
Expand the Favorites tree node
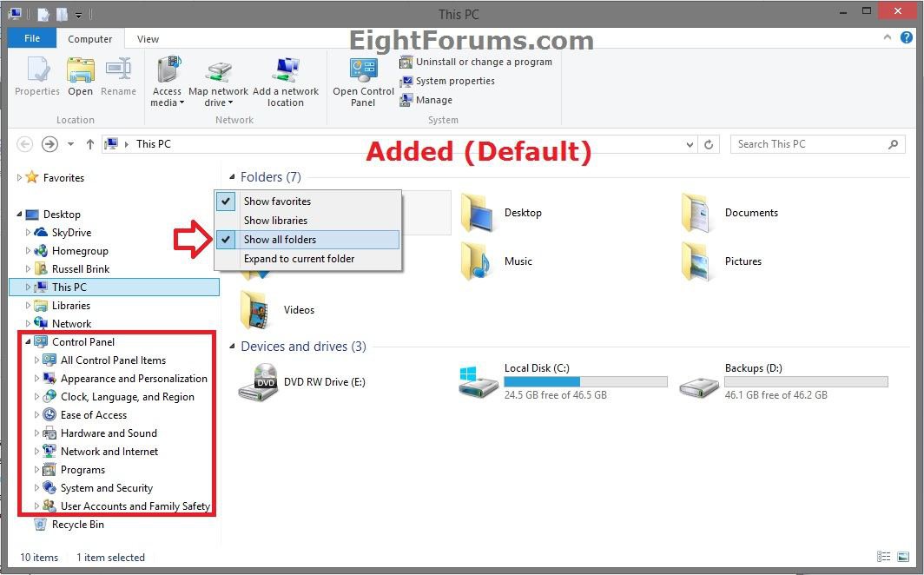[x=19, y=177]
